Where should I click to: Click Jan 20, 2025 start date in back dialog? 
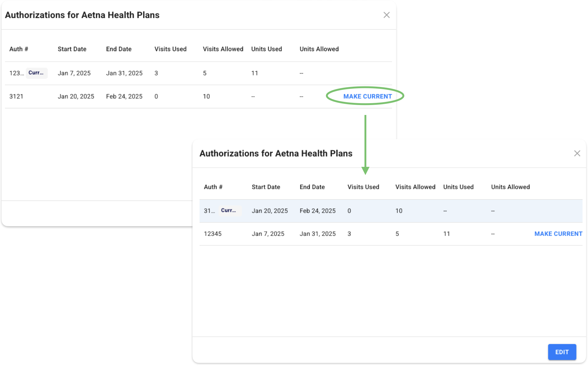coord(76,96)
